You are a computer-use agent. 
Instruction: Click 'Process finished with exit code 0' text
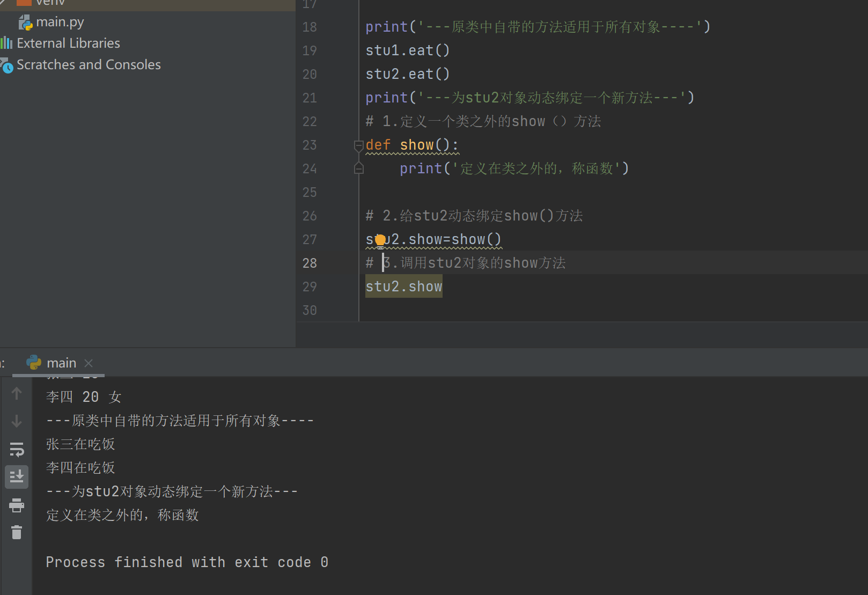tap(187, 562)
